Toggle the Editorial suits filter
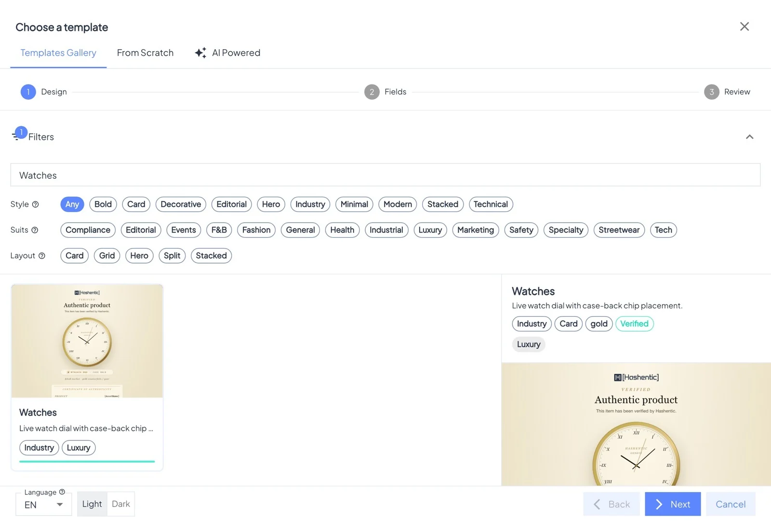 141,230
